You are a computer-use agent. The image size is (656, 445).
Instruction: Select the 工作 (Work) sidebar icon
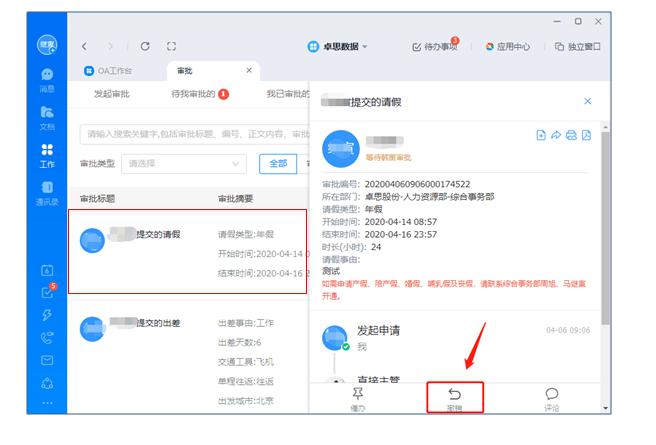(47, 156)
